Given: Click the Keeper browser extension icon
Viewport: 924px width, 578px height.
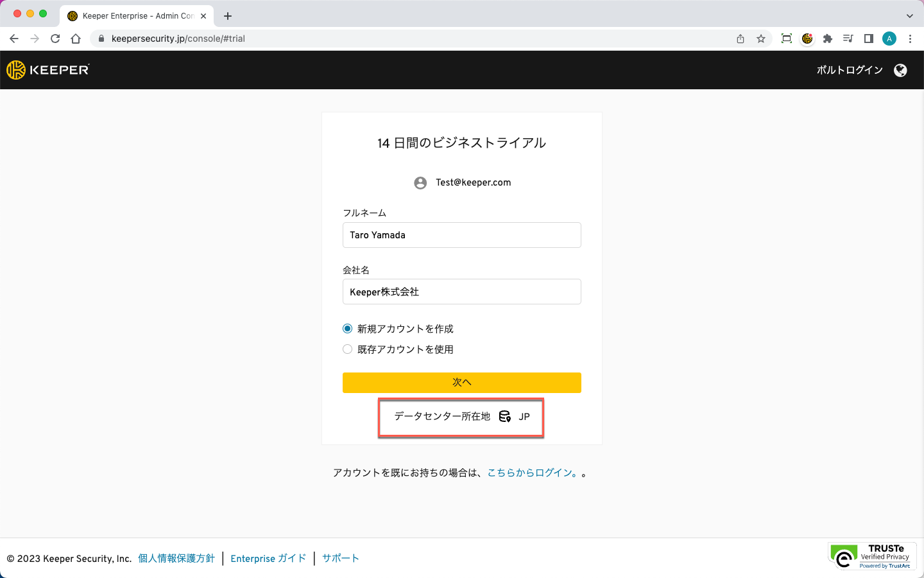Looking at the screenshot, I should click(807, 39).
